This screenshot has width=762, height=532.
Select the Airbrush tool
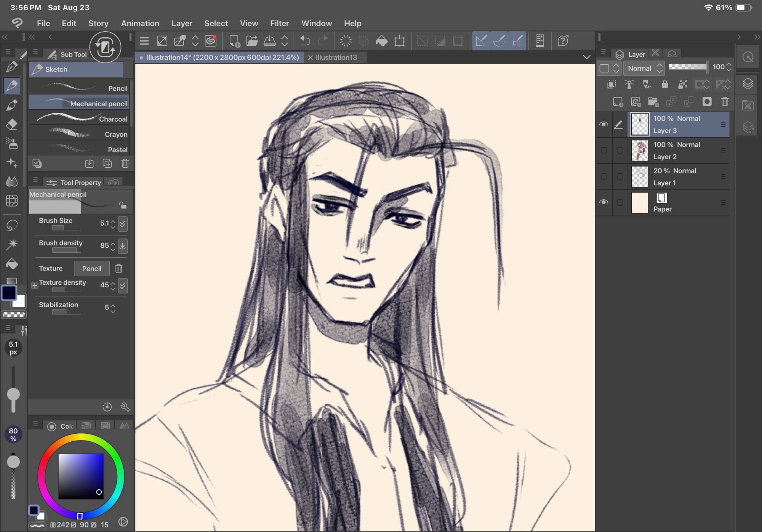pyautogui.click(x=12, y=144)
